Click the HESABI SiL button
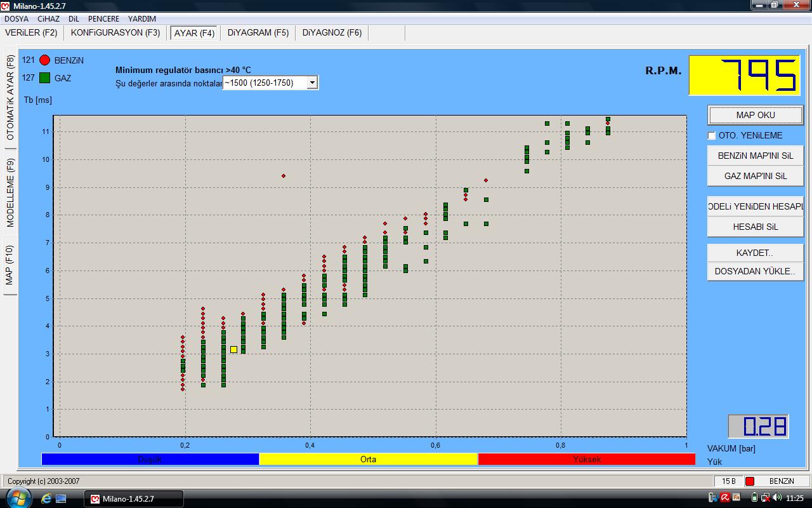This screenshot has width=812, height=508. [756, 227]
